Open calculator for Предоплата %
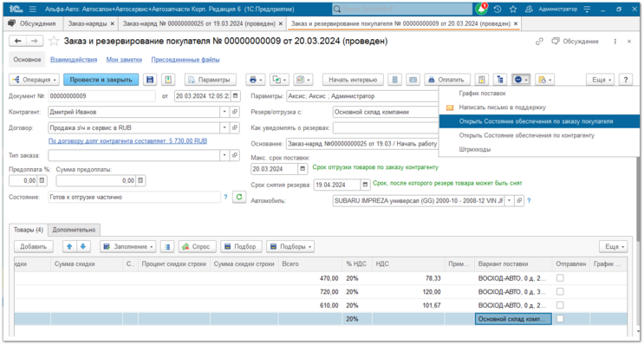This screenshot has height=345, width=644. coord(42,180)
